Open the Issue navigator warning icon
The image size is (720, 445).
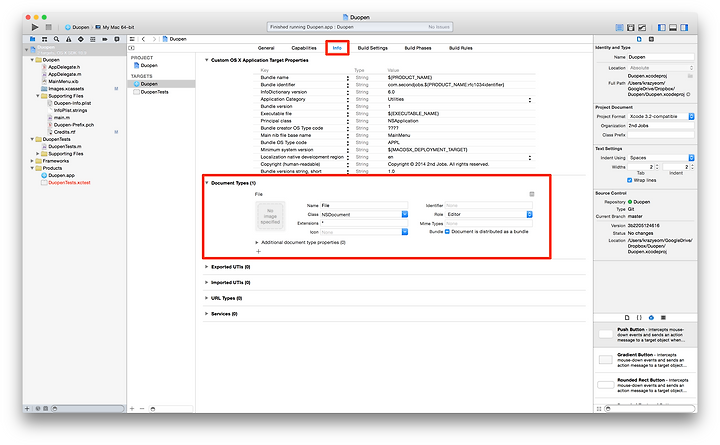[x=68, y=39]
